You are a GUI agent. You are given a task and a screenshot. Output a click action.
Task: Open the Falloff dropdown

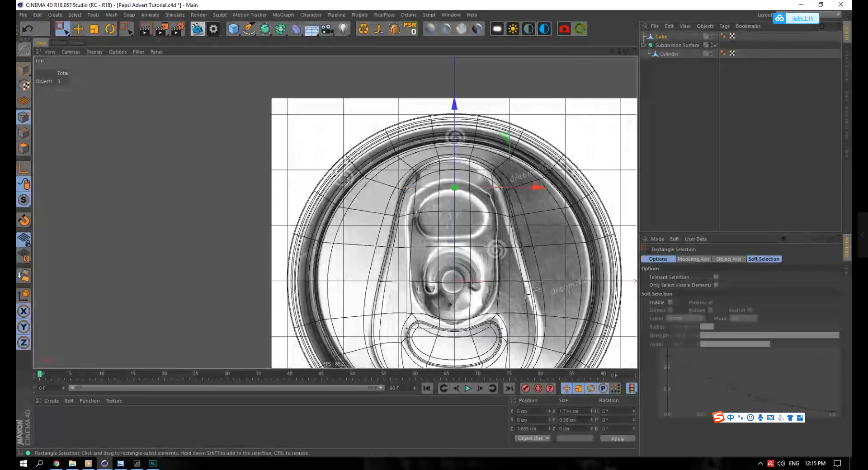point(685,318)
